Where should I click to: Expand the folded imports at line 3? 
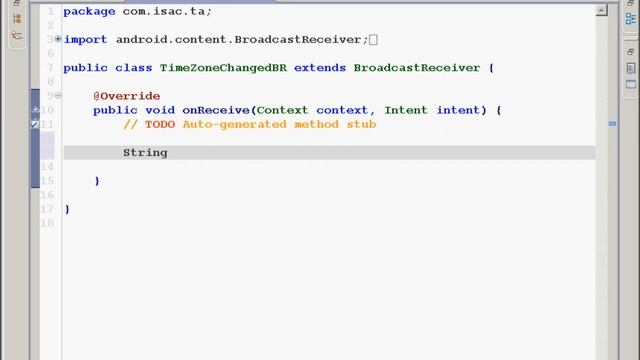(58, 39)
